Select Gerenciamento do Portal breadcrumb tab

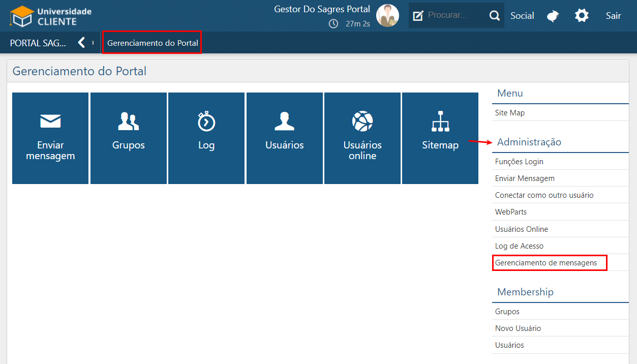pyautogui.click(x=153, y=43)
